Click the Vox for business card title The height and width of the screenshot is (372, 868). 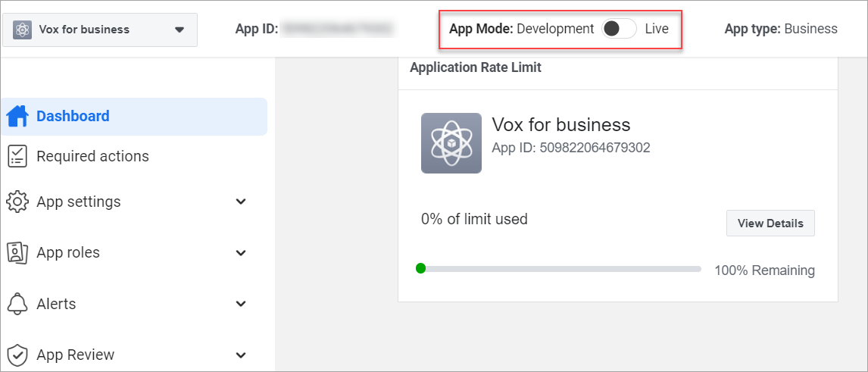561,124
